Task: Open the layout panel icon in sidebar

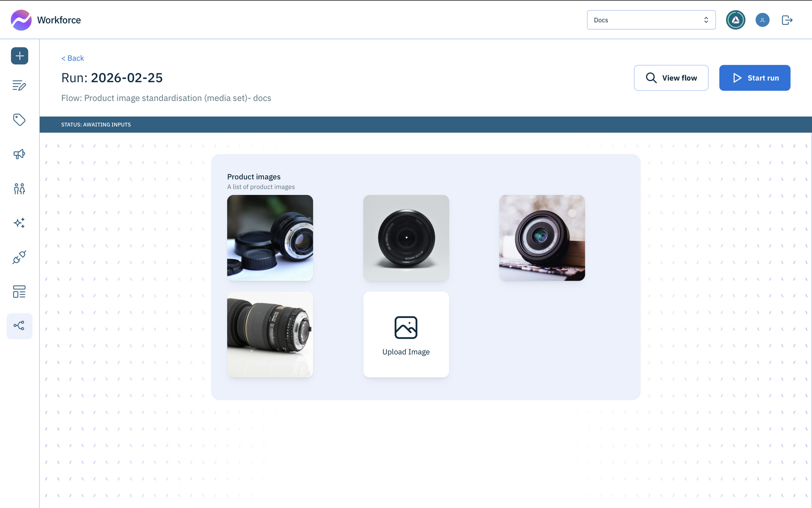Action: point(19,292)
